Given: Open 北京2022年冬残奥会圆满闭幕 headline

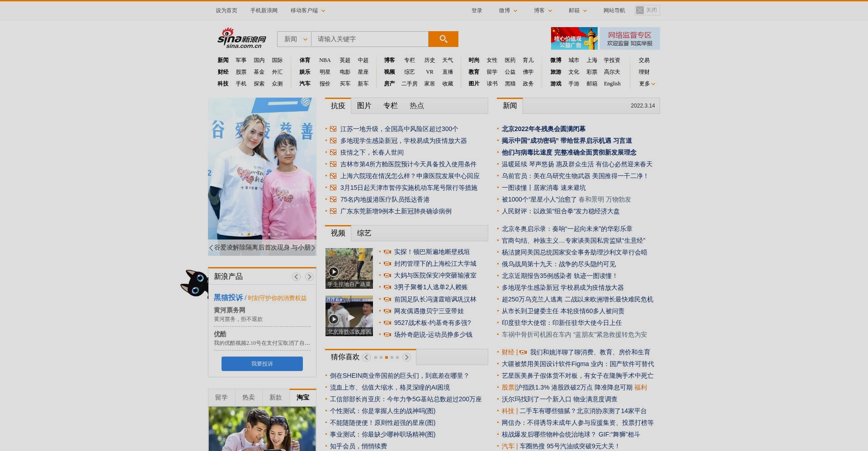Looking at the screenshot, I should [x=543, y=129].
